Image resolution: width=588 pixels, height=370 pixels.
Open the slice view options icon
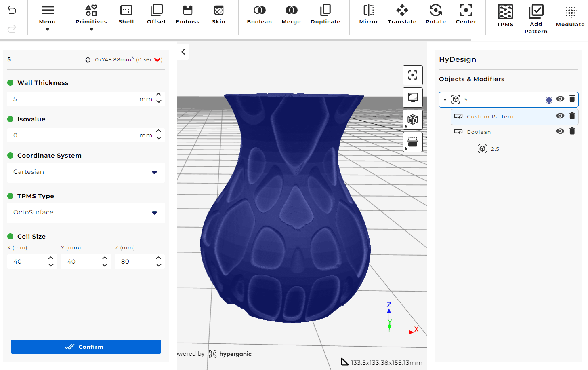tap(413, 142)
